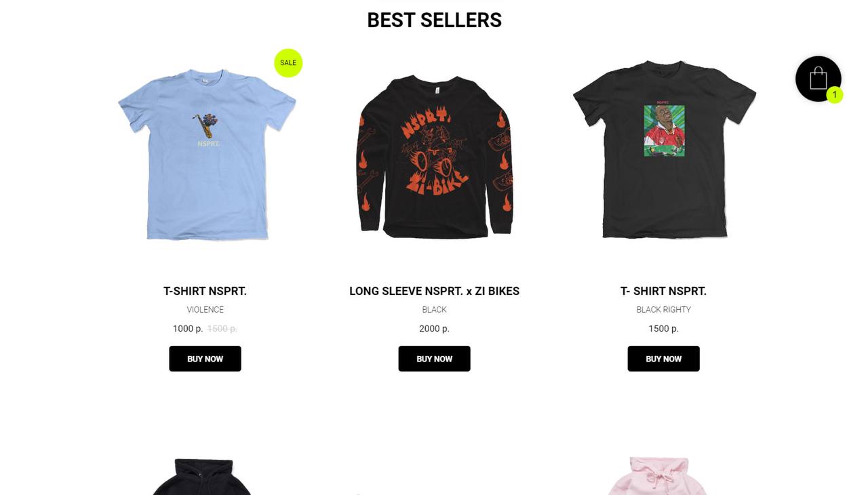868x495 pixels.
Task: Buy the Black Righty T-shirt
Action: [x=663, y=359]
